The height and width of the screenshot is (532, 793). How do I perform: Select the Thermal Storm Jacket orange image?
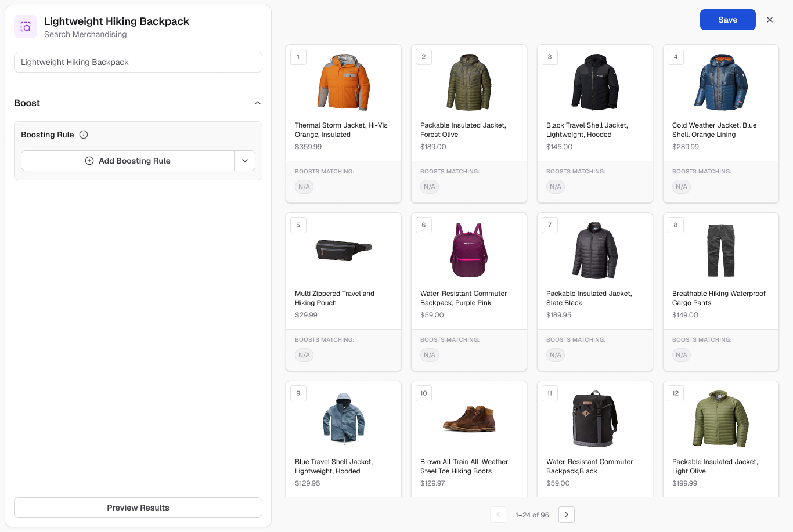tap(344, 82)
